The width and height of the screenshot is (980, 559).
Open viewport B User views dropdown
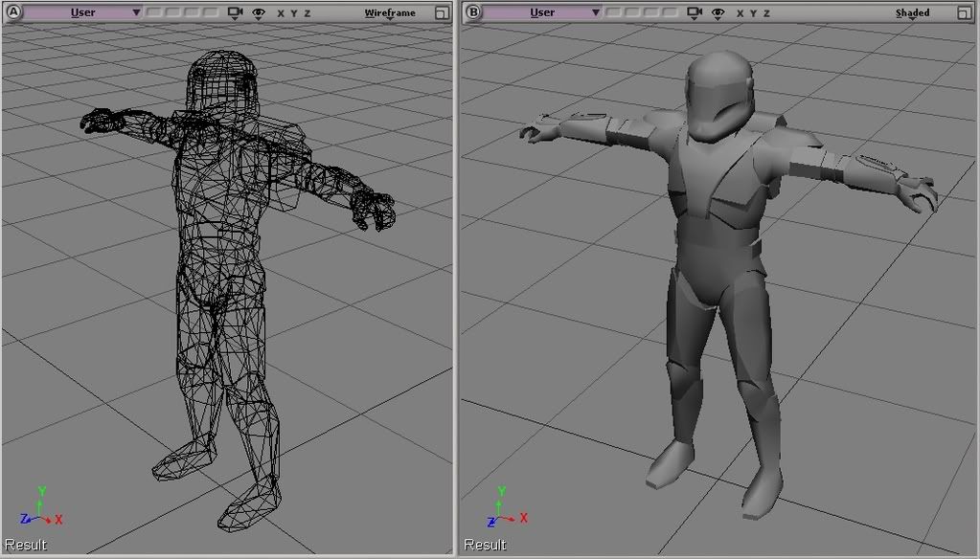click(542, 12)
